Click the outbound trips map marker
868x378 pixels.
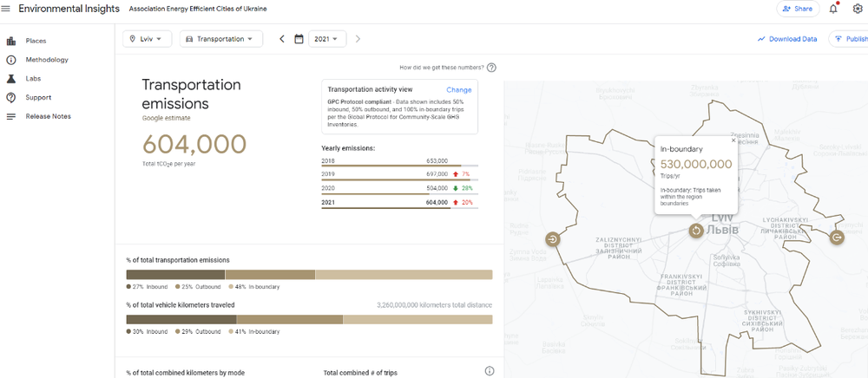[x=837, y=238]
